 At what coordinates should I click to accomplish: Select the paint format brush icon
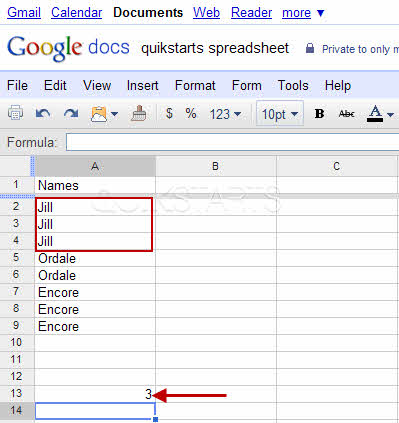point(139,113)
